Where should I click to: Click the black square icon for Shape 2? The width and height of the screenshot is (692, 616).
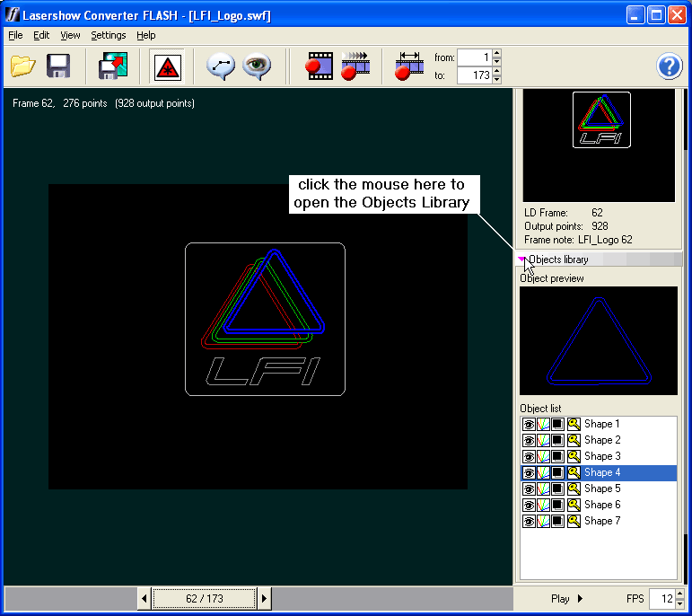pos(558,440)
